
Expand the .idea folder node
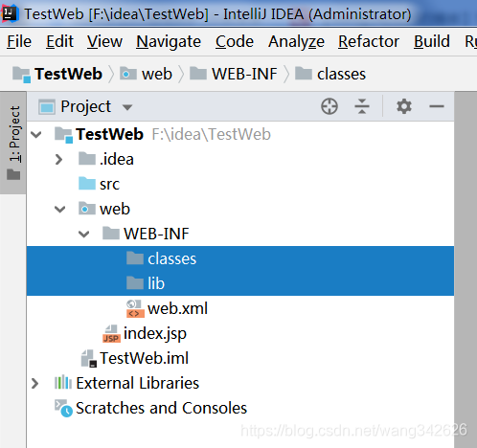coord(58,159)
